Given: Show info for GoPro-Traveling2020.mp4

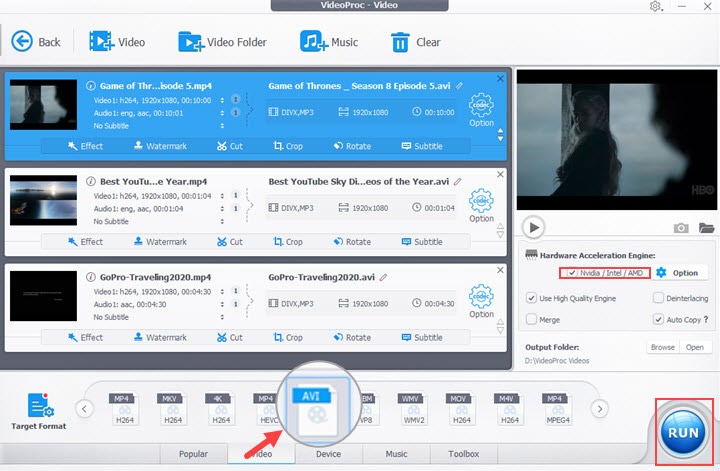Looking at the screenshot, I should click(x=91, y=277).
